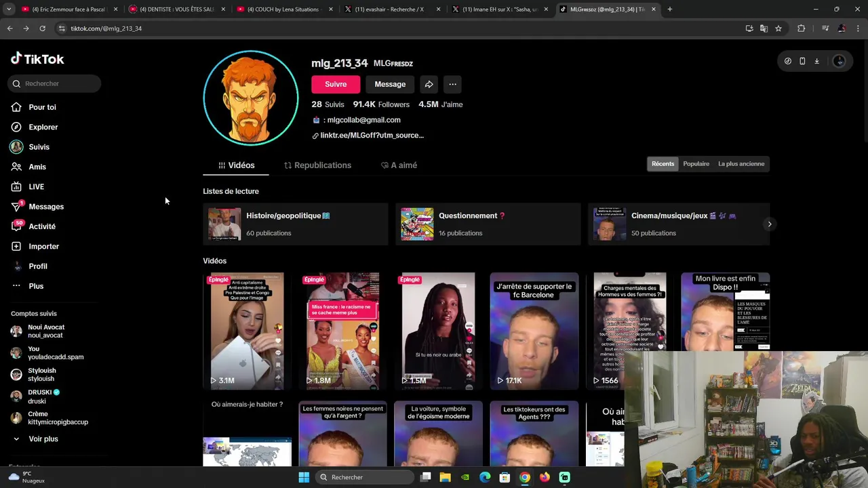Open the Mon livre est enfin Dispo video
This screenshot has width=868, height=488.
(726, 312)
